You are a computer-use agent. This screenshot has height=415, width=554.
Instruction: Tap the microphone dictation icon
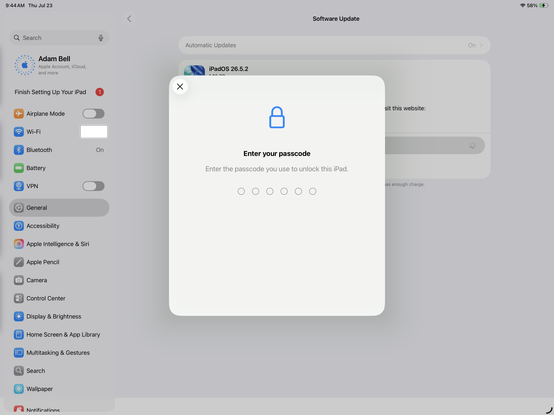click(101, 38)
